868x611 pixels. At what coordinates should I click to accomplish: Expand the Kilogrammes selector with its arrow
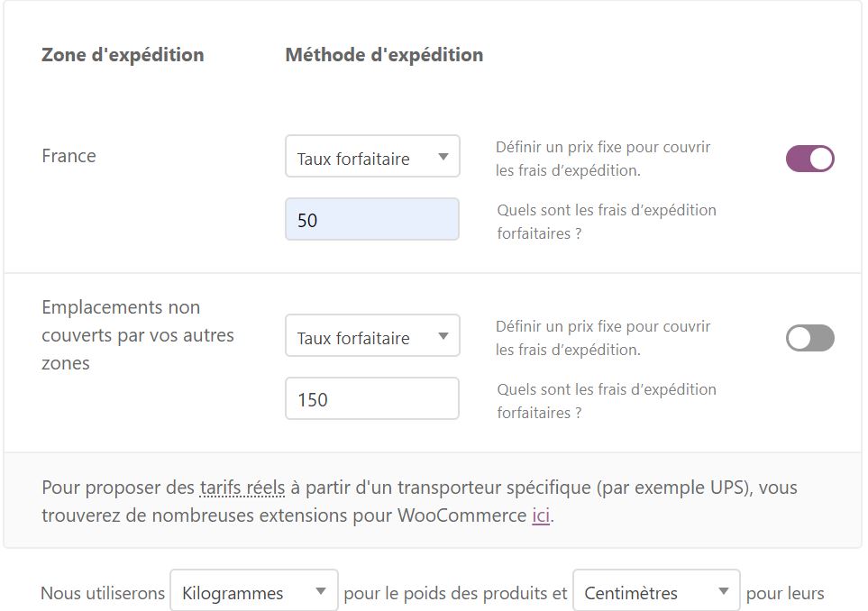(321, 592)
